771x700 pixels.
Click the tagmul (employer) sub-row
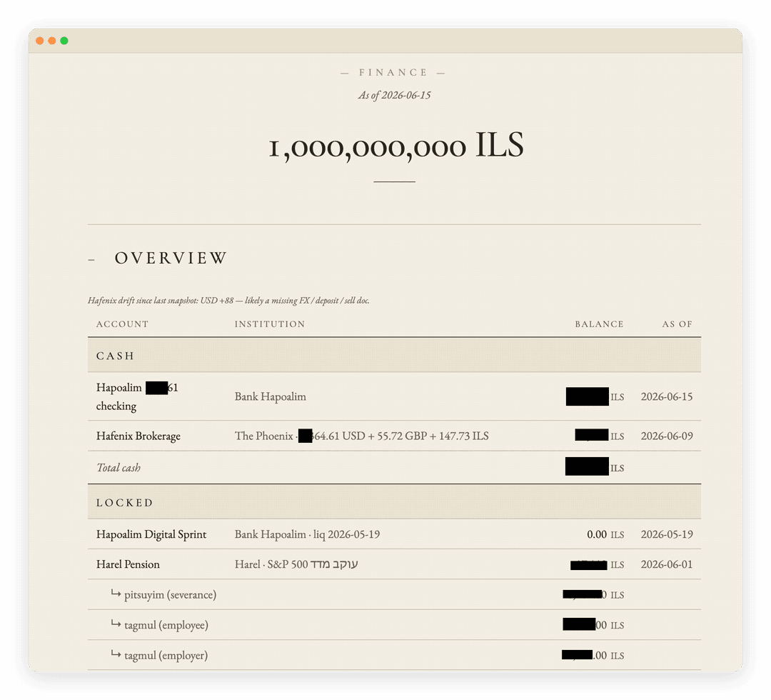[394, 655]
